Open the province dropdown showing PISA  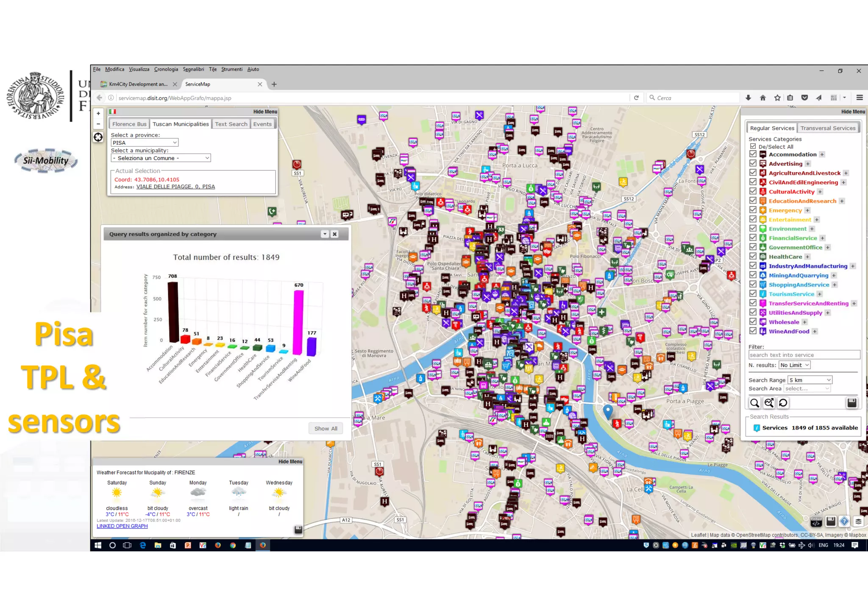point(145,142)
